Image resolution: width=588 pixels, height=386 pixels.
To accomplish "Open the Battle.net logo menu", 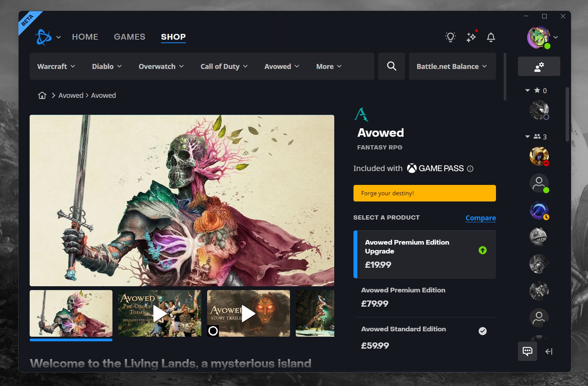I will point(47,37).
